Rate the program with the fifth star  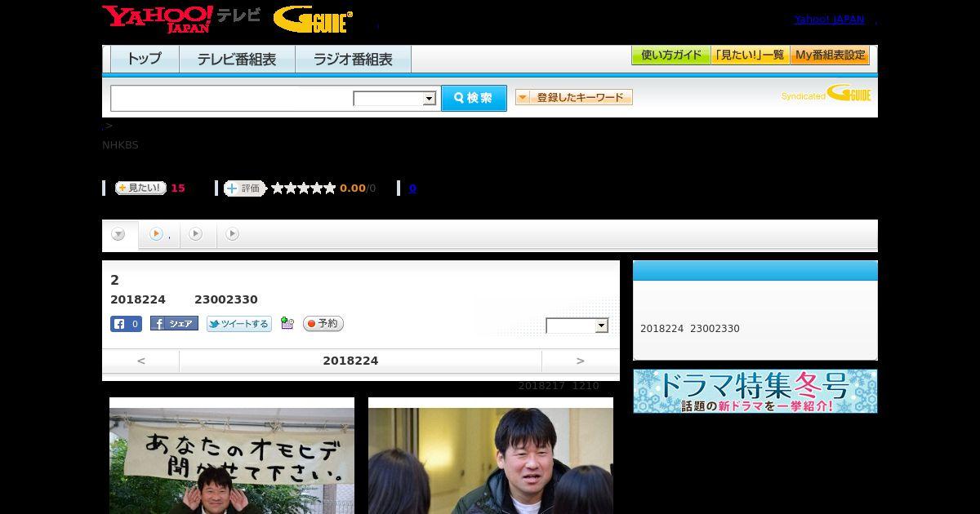click(330, 188)
